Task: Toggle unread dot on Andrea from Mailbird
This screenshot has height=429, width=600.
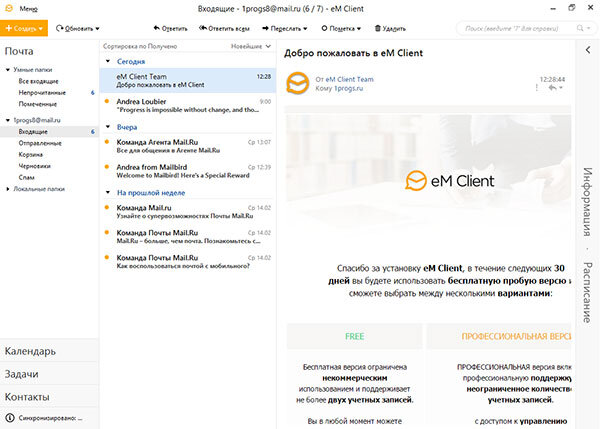Action: point(107,167)
